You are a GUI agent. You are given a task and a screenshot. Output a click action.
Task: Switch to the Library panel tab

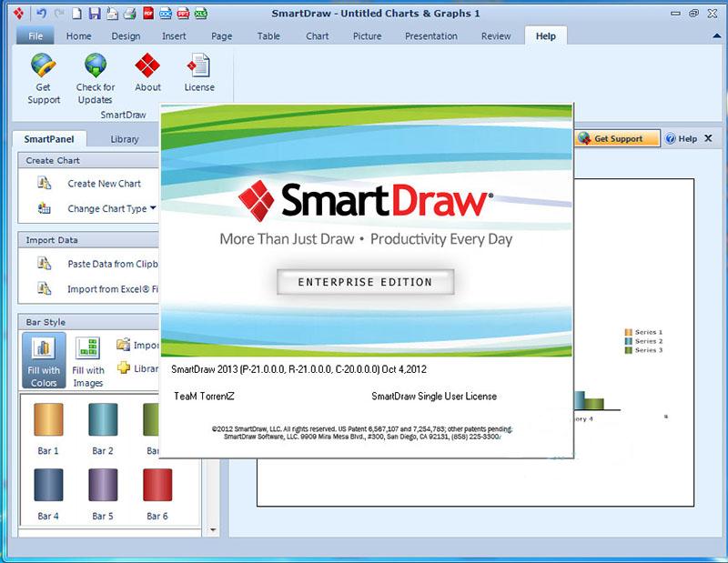click(124, 139)
